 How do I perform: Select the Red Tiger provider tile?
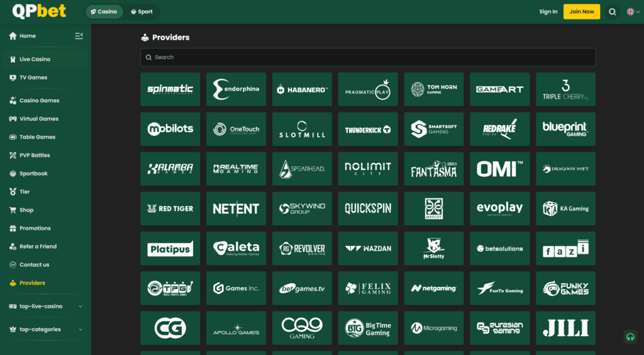tap(170, 209)
